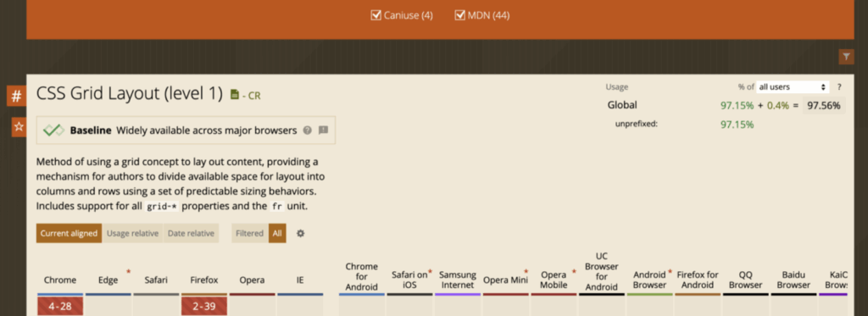
Task: Click the CSS Grid Layout (level 1) title
Action: (130, 94)
